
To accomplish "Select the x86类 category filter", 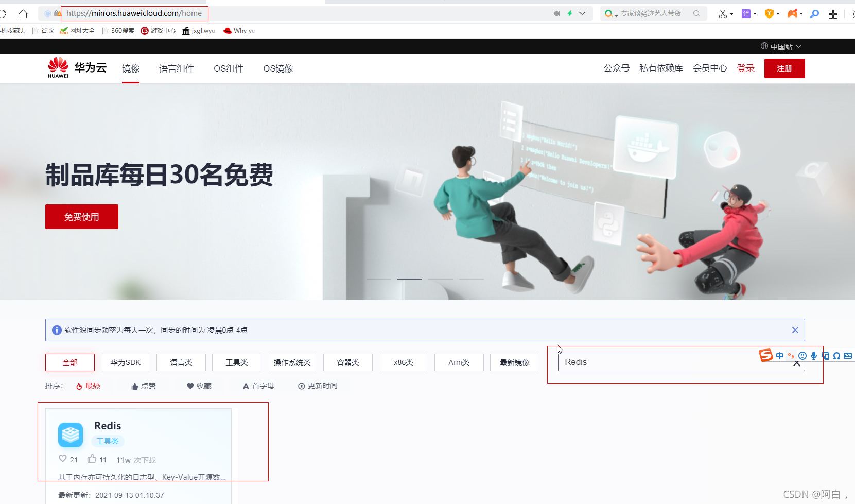I will (x=404, y=362).
